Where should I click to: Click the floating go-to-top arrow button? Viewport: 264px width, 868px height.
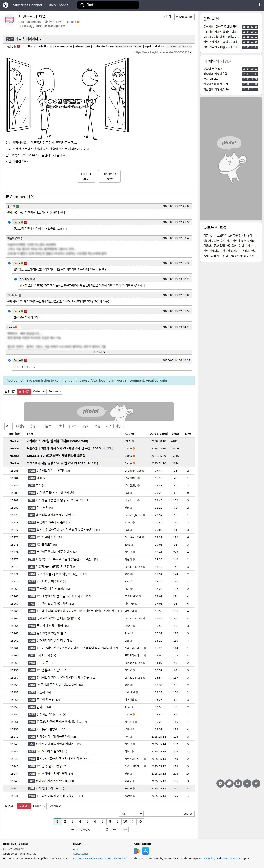(247, 783)
